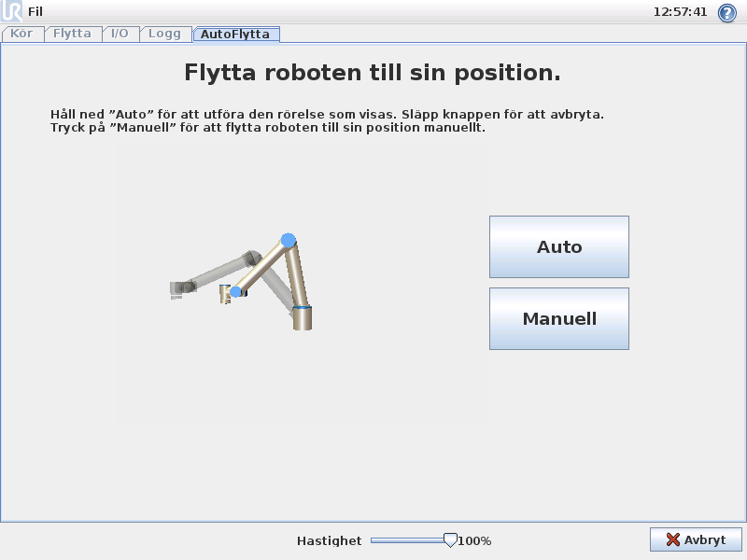Click the 100% speed value

point(474,541)
